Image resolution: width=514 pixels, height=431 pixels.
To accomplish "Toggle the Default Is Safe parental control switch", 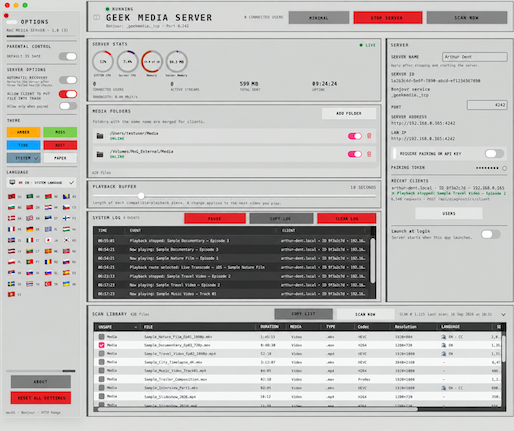I will (68, 56).
